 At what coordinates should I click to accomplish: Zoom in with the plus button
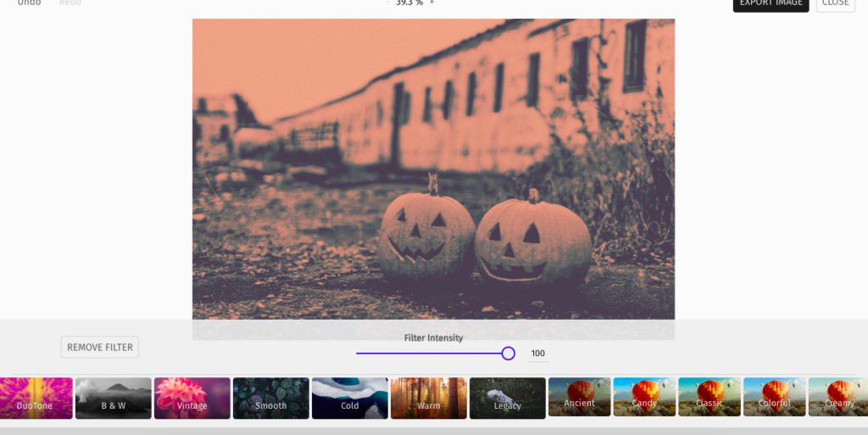pos(431,3)
